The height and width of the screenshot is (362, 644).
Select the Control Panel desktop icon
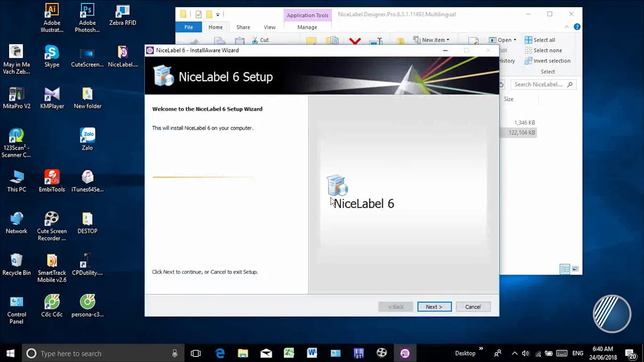click(17, 310)
